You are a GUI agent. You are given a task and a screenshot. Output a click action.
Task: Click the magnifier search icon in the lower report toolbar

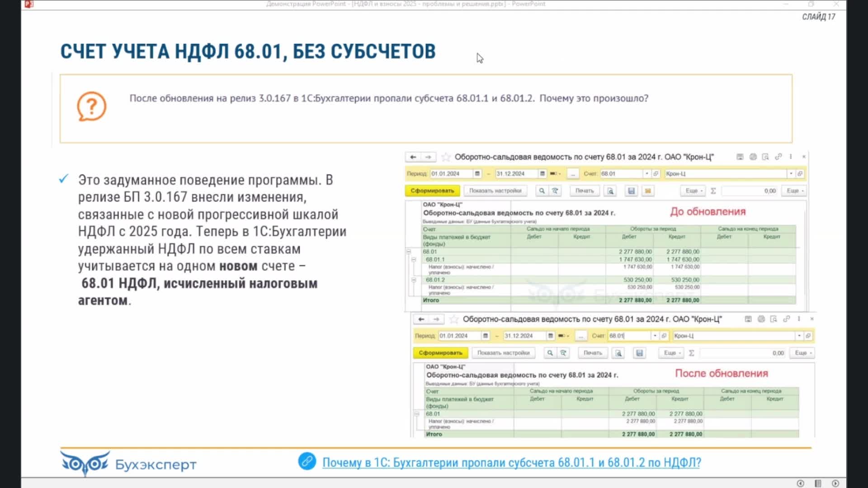tap(550, 353)
